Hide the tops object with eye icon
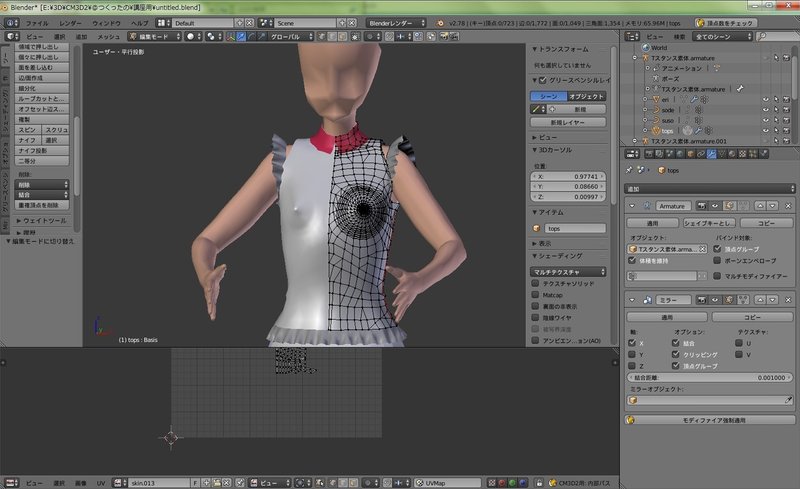Viewport: 800px width, 489px height. 766,131
